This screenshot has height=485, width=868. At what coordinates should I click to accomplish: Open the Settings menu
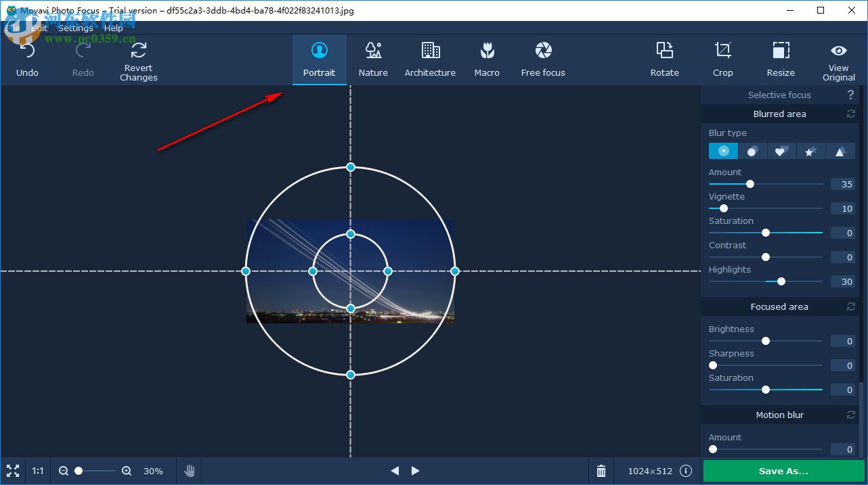pos(76,28)
